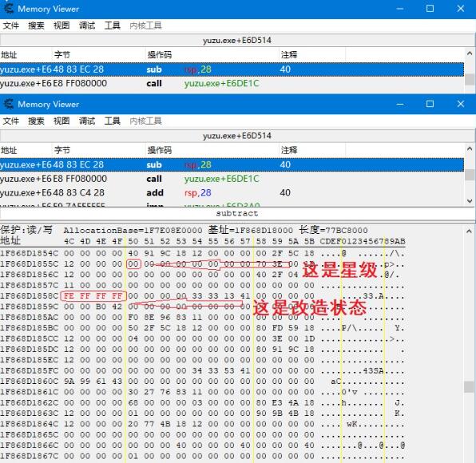Close the lower Memory Viewer window

[461, 104]
